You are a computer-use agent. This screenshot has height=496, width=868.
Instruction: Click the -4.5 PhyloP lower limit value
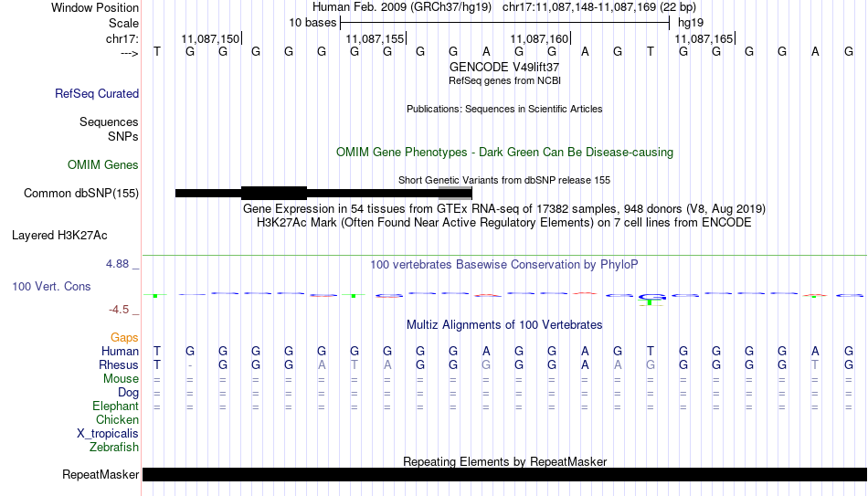coord(119,310)
